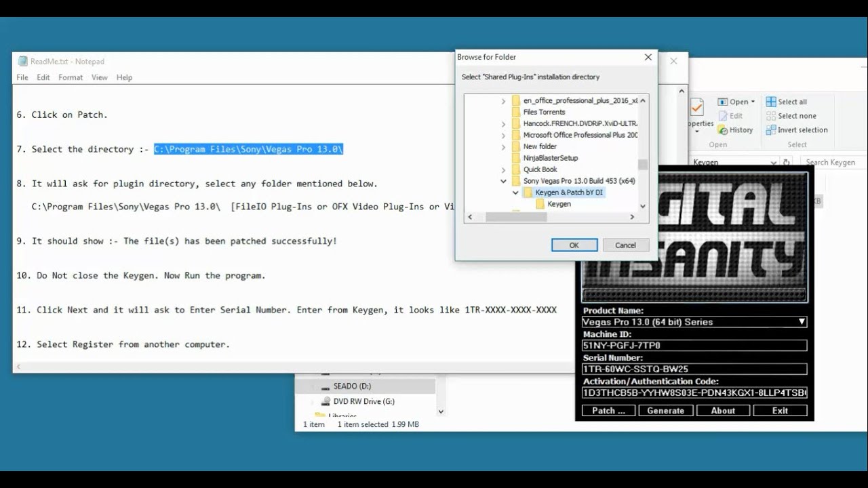Click Select all in Explorer ribbon
The height and width of the screenshot is (488, 868).
[x=787, y=102]
